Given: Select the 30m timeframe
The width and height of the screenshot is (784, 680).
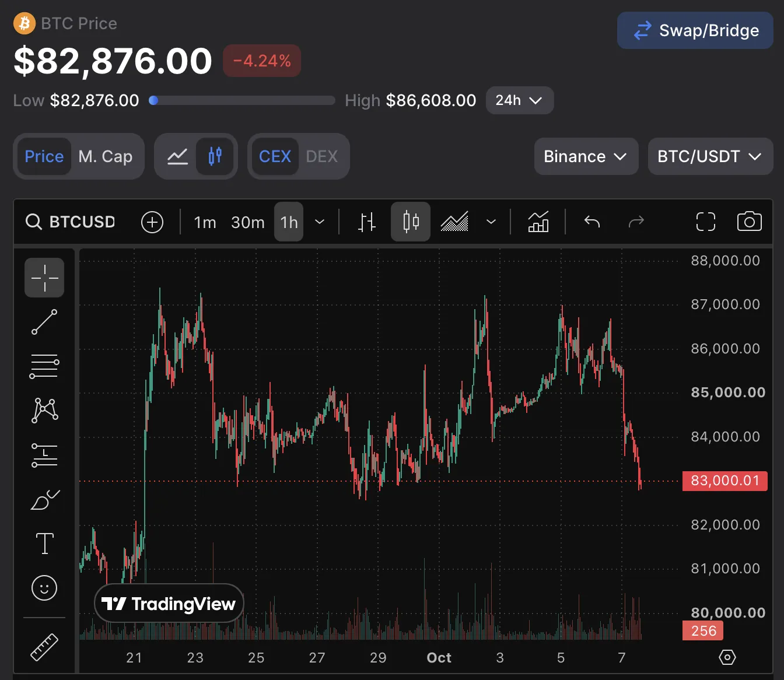Looking at the screenshot, I should 248,222.
